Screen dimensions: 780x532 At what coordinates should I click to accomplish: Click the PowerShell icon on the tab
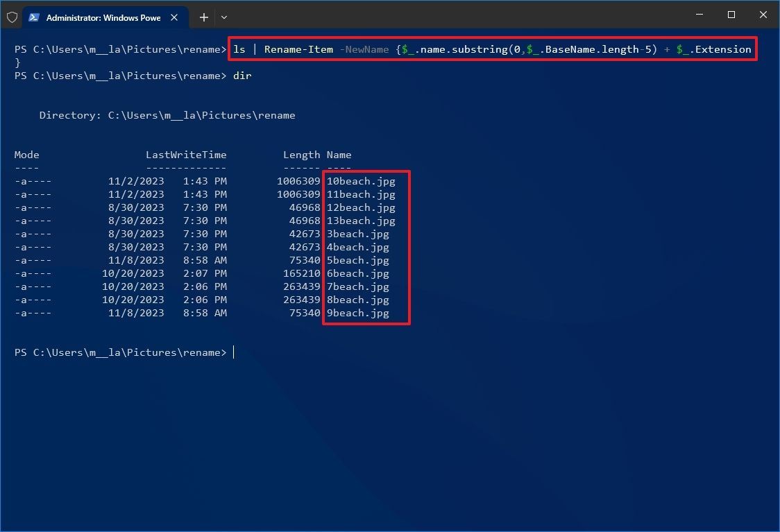pyautogui.click(x=34, y=17)
